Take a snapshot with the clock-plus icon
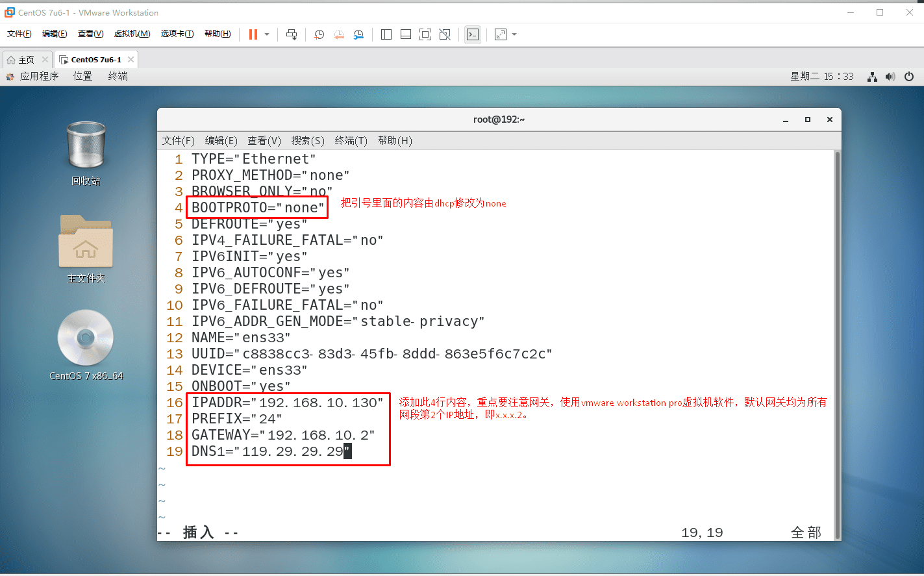 (x=319, y=34)
